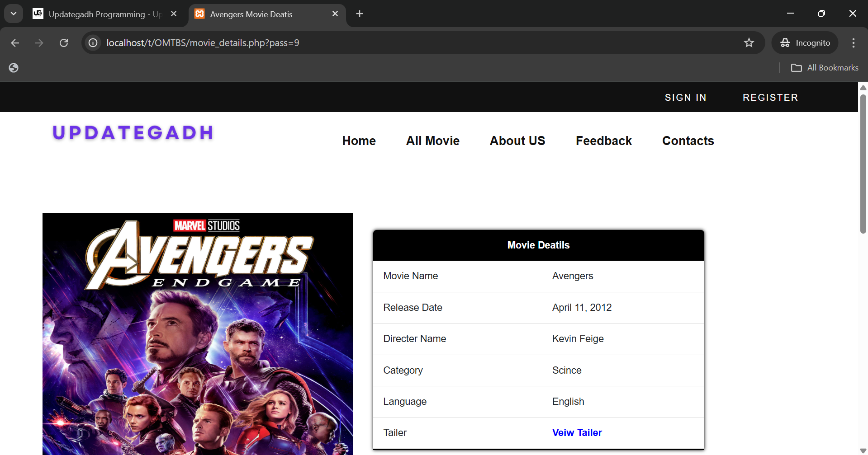This screenshot has height=455, width=868.
Task: Click the SIGN IN link
Action: (686, 98)
